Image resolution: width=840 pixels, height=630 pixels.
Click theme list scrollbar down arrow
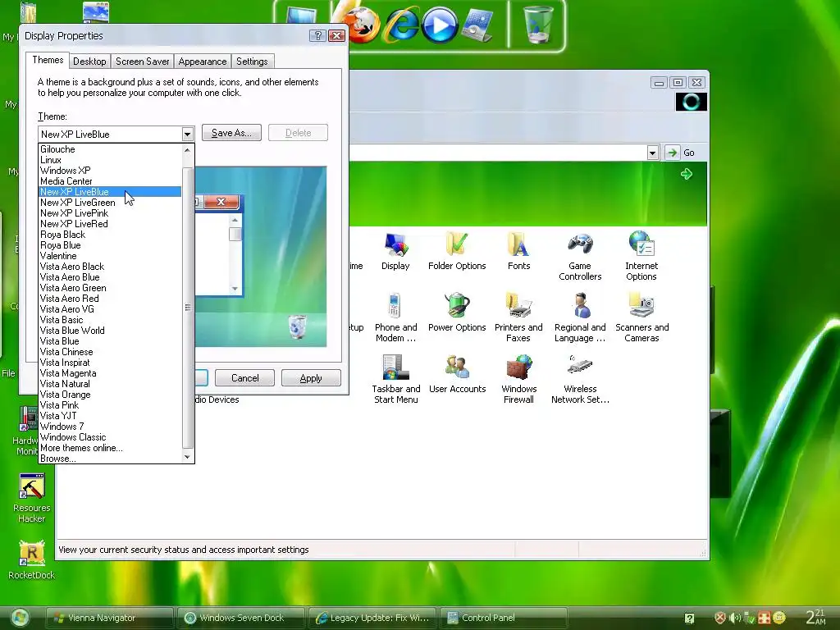(x=188, y=457)
